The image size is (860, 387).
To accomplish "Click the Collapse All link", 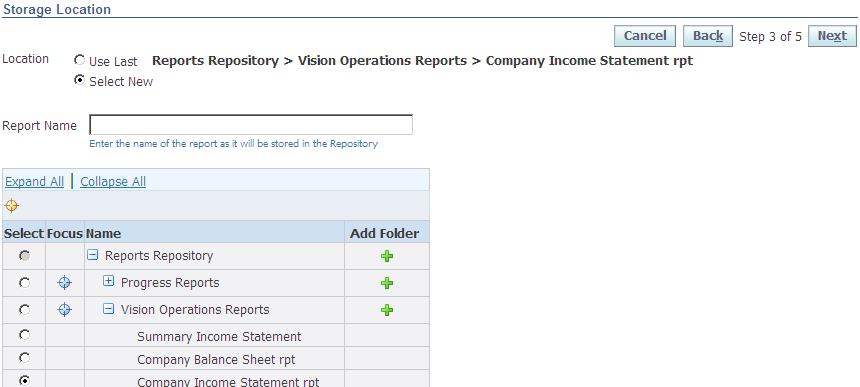I will pyautogui.click(x=113, y=181).
